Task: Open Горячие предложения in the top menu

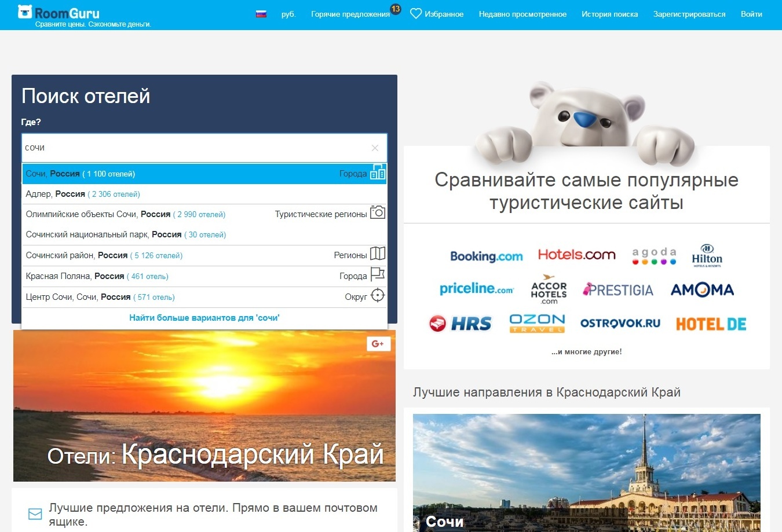Action: 350,14
